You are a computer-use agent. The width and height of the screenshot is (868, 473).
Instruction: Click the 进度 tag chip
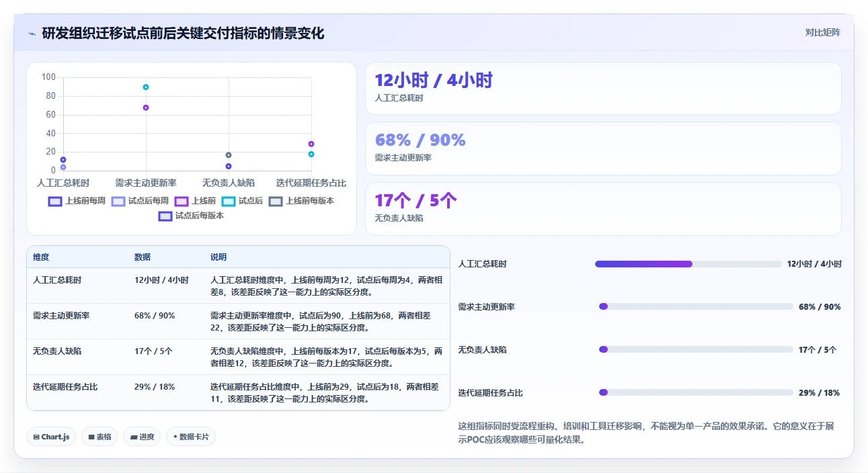click(x=142, y=437)
